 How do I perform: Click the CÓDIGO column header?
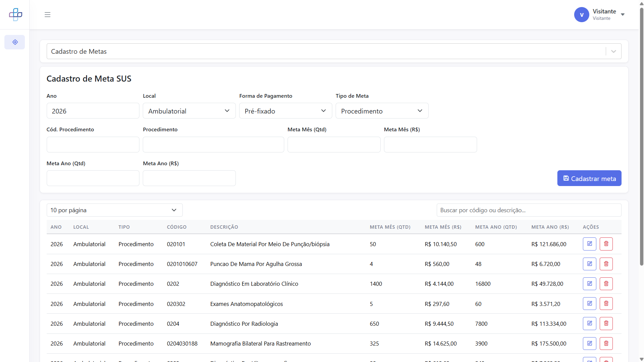click(177, 227)
